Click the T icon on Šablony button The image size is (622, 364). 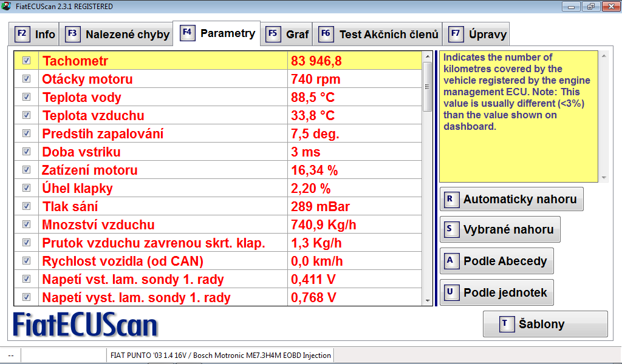[x=505, y=324]
